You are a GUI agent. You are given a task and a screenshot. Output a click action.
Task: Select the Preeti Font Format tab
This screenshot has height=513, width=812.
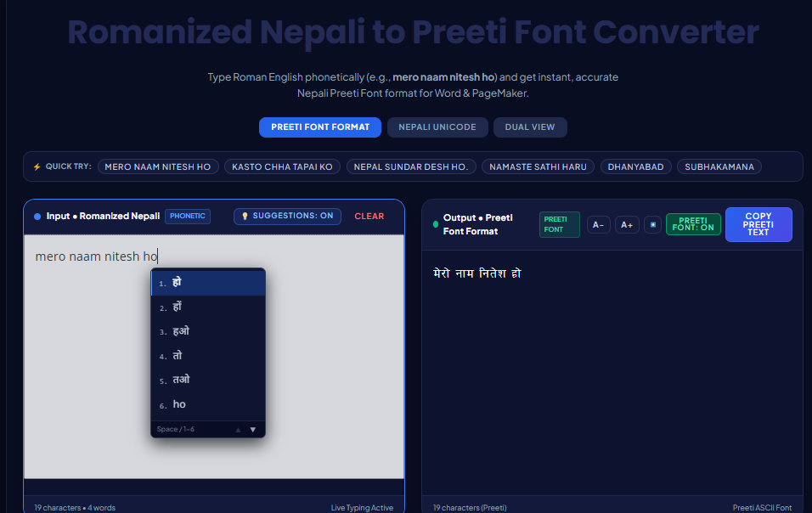(x=320, y=127)
